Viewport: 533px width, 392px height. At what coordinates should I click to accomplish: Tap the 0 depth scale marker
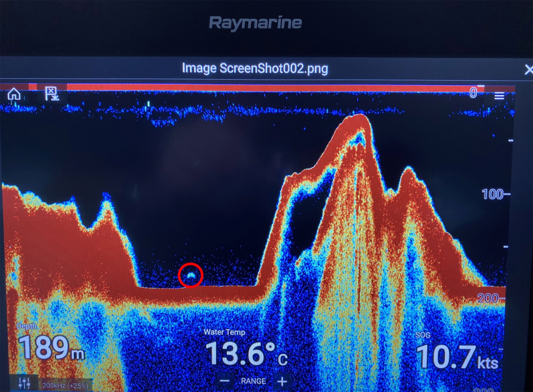(473, 93)
